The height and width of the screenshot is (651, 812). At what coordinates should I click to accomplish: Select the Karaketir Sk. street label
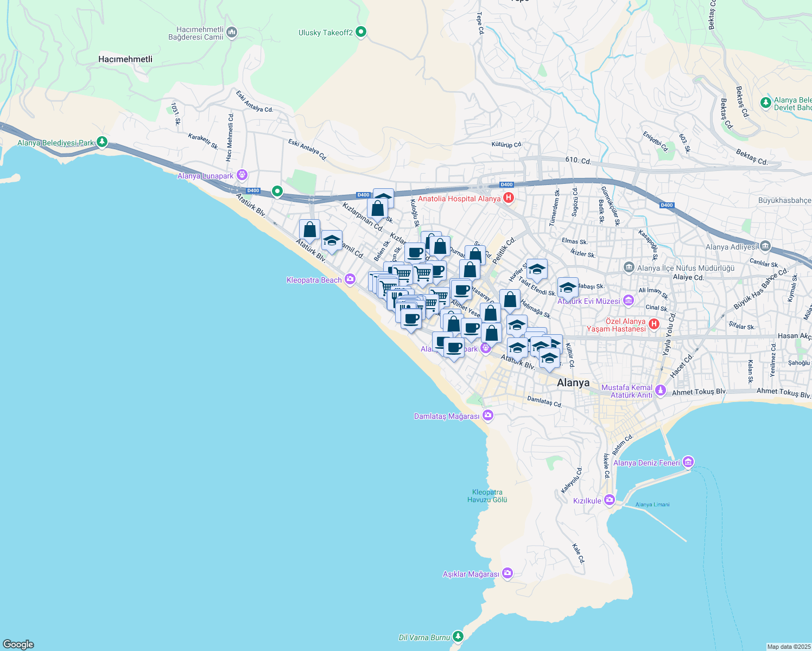[x=203, y=142]
